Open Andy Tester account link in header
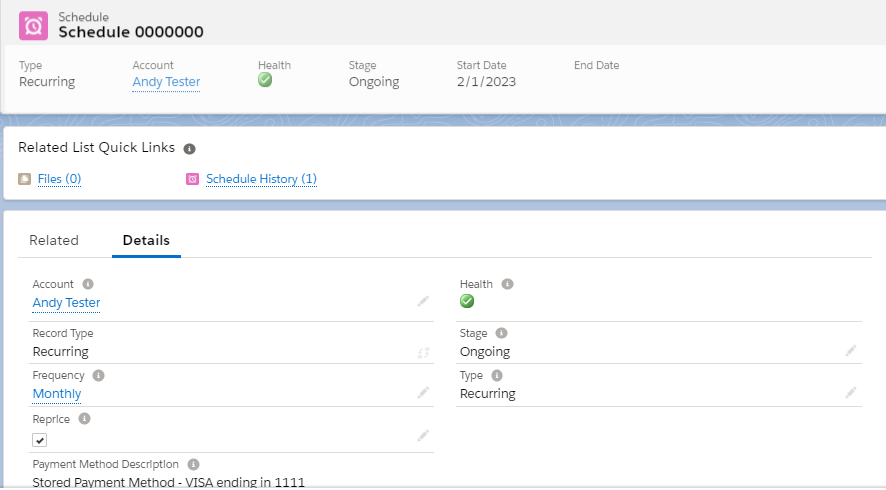886x490 pixels. tap(166, 82)
